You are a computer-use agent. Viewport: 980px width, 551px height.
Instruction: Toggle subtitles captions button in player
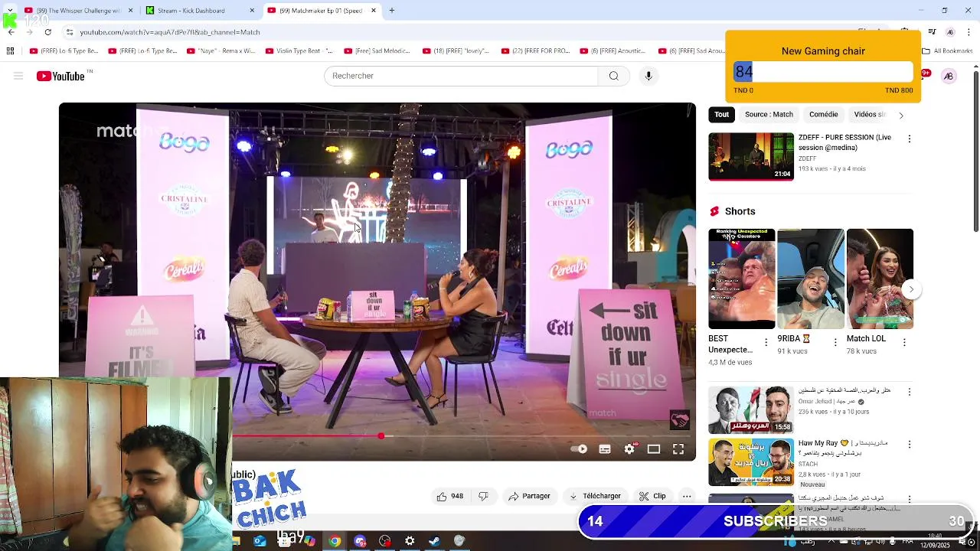605,449
